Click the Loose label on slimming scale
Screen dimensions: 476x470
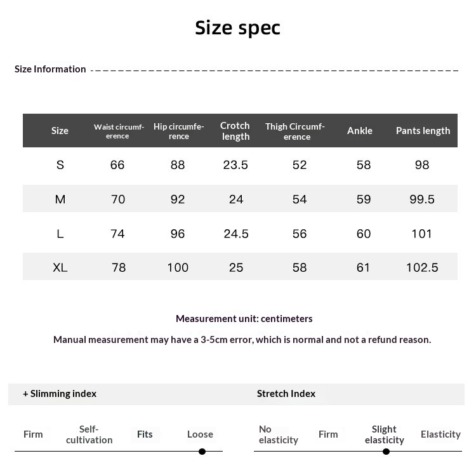coord(200,434)
